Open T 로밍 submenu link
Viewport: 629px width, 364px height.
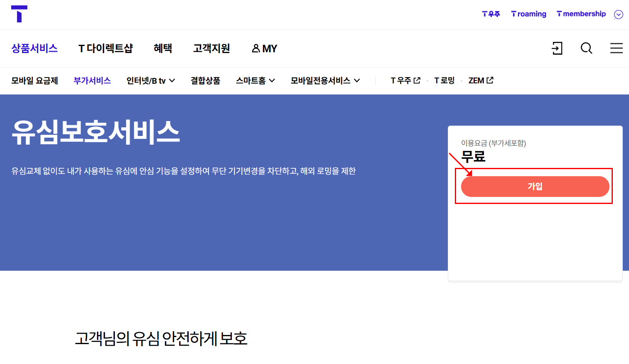click(x=444, y=80)
